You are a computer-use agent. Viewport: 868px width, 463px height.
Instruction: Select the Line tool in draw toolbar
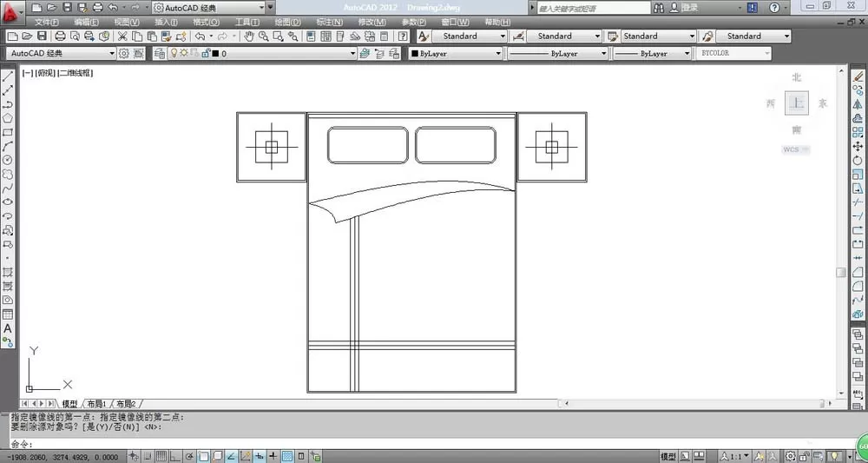point(8,76)
